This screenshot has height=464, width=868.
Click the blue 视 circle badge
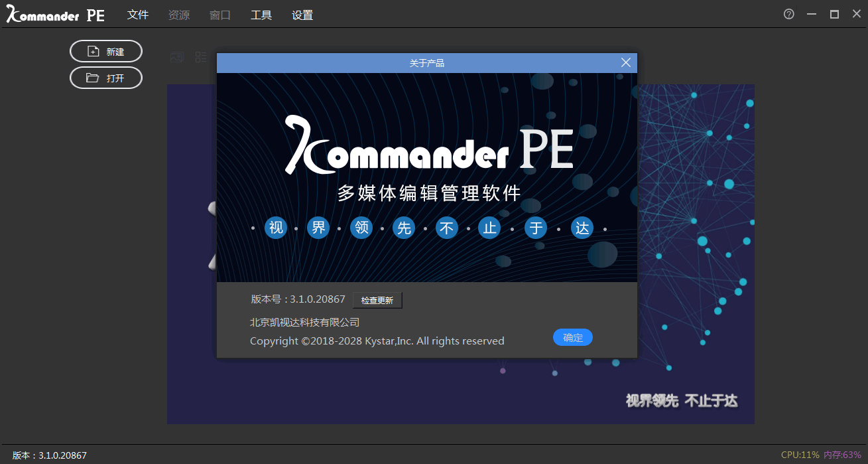(276, 228)
